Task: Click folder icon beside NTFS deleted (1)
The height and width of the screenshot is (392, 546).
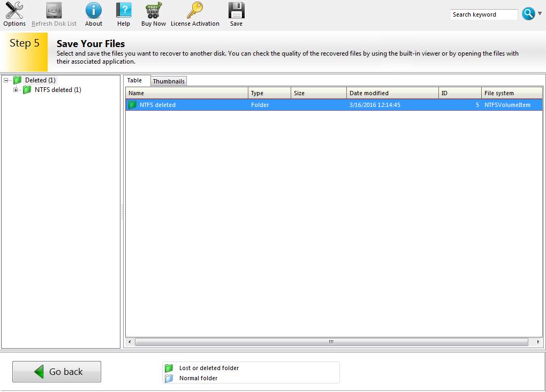Action: pos(27,90)
